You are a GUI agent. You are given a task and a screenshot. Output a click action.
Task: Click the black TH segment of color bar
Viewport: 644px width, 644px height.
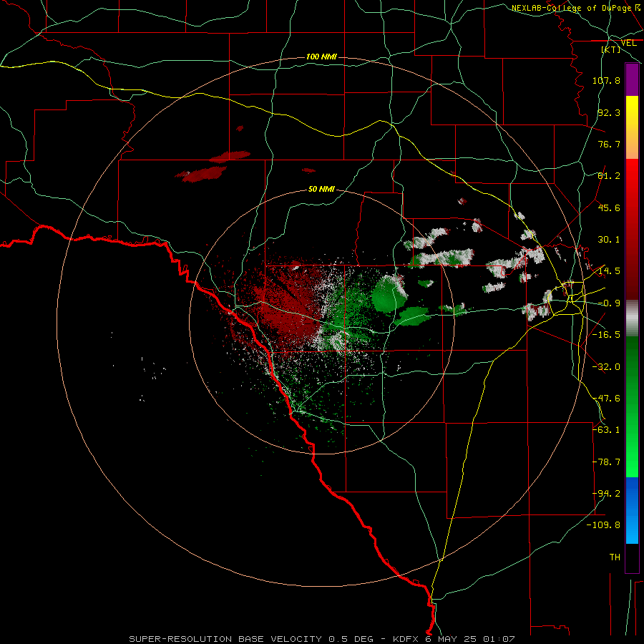click(632, 558)
